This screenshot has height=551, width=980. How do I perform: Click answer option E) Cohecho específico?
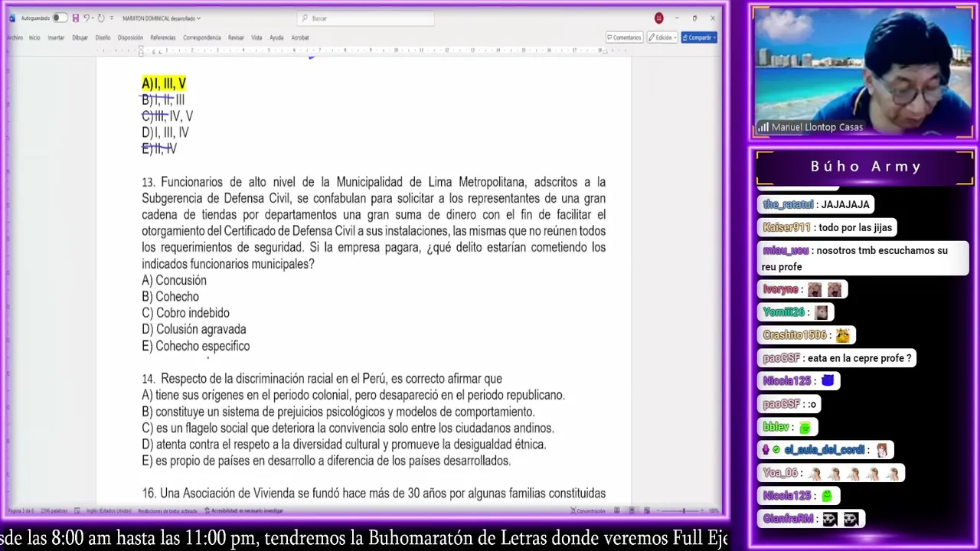pyautogui.click(x=196, y=346)
